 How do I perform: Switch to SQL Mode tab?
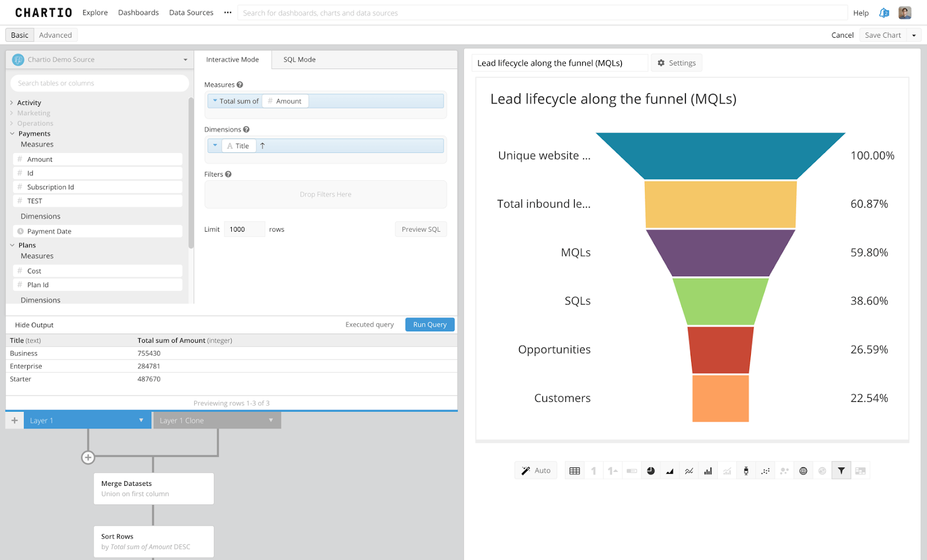(x=299, y=59)
